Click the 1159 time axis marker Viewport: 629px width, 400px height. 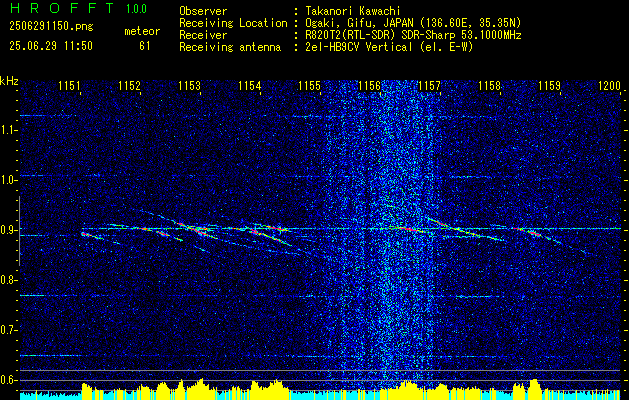(549, 86)
